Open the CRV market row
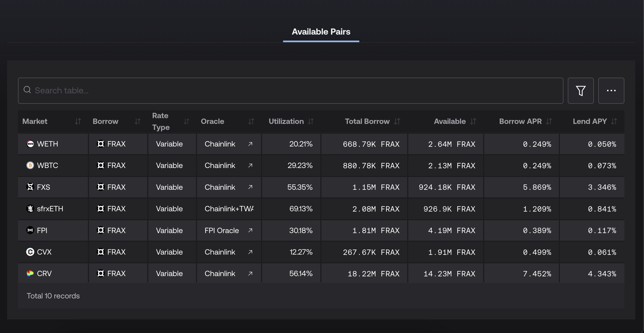This screenshot has width=644, height=333. click(321, 273)
